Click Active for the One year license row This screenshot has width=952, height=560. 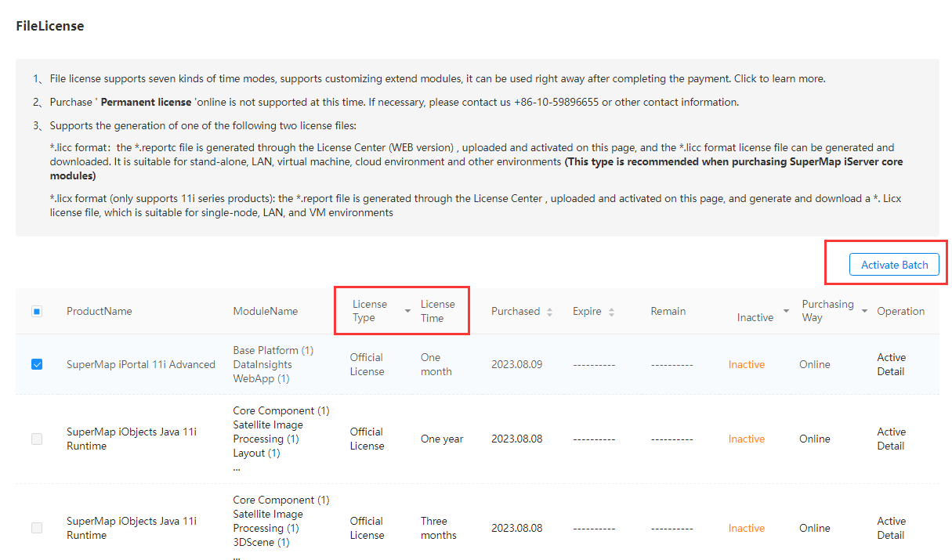coord(891,432)
